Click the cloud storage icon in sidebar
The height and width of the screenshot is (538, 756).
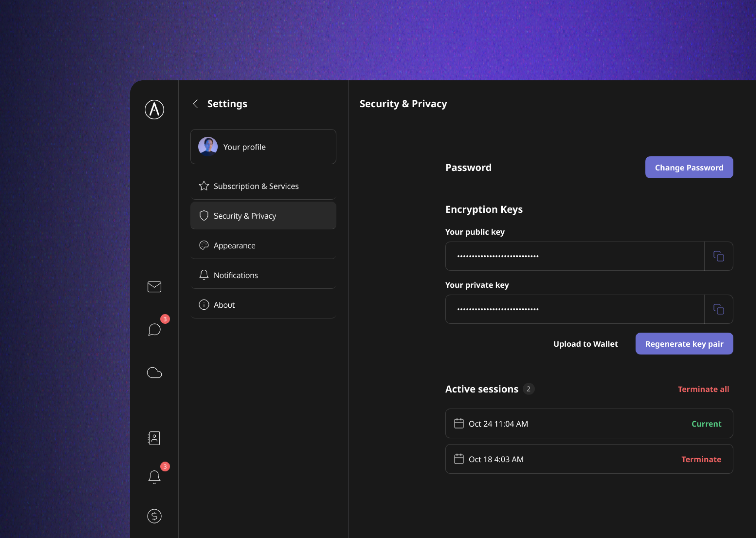pos(154,372)
